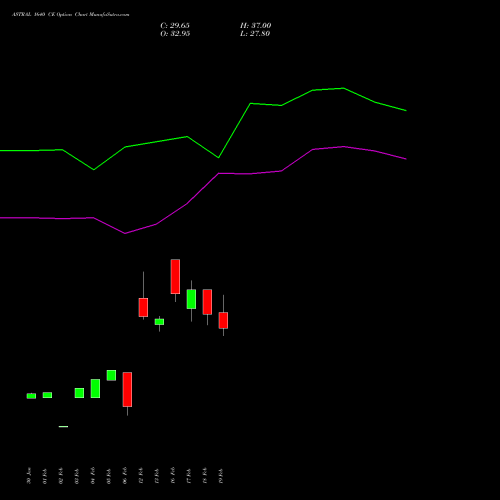Click the 19 Feb date axis label

click(221, 476)
